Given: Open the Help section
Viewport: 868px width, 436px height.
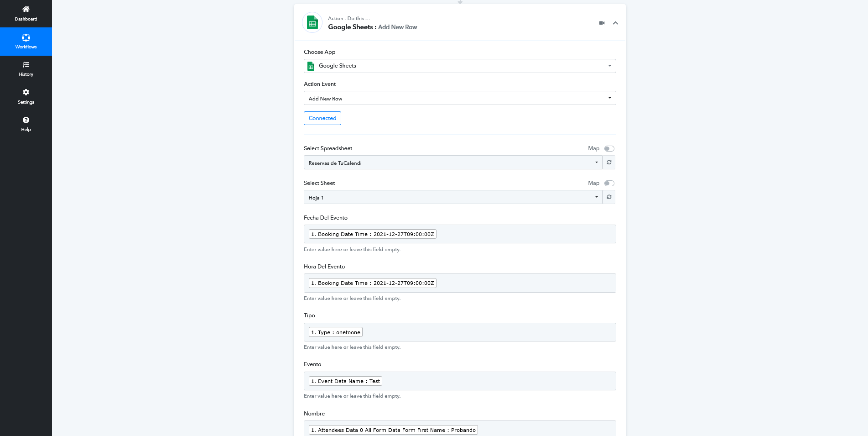Looking at the screenshot, I should point(26,124).
